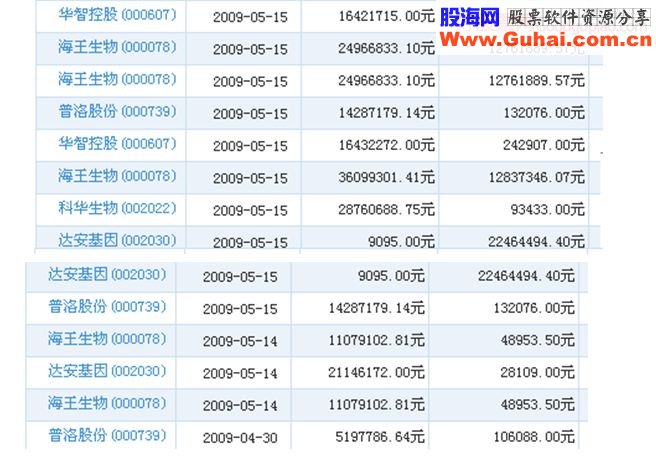This screenshot has height=465, width=656.
Task: Select the amount 28760688.75元
Action: click(387, 210)
